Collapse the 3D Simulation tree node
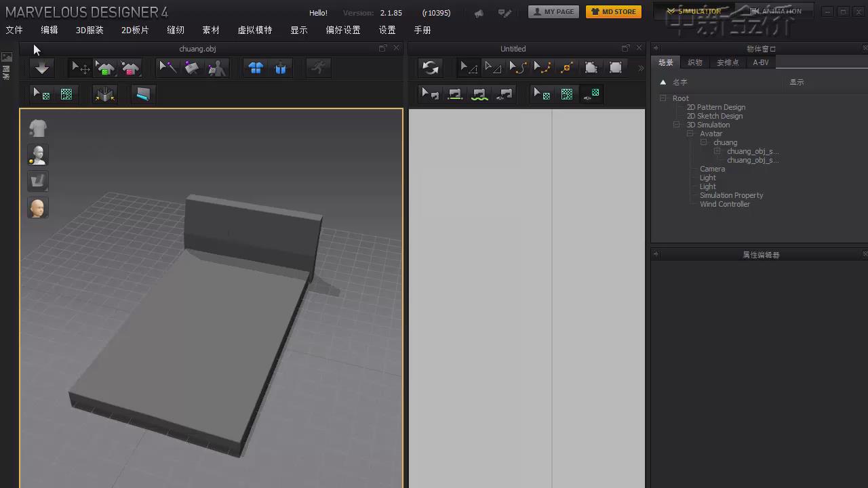The height and width of the screenshot is (488, 868). point(676,125)
